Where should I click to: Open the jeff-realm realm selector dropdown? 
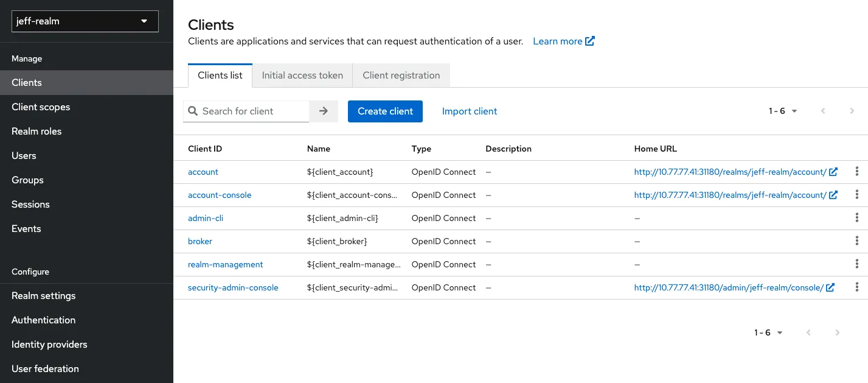(x=85, y=21)
